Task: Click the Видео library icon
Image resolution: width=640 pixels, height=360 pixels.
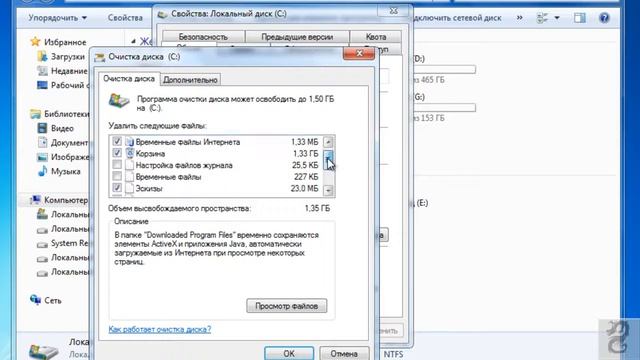Action: point(42,128)
